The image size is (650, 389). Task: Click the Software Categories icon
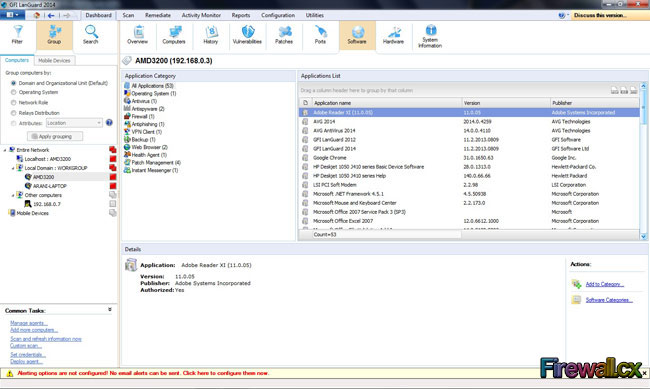[x=576, y=300]
